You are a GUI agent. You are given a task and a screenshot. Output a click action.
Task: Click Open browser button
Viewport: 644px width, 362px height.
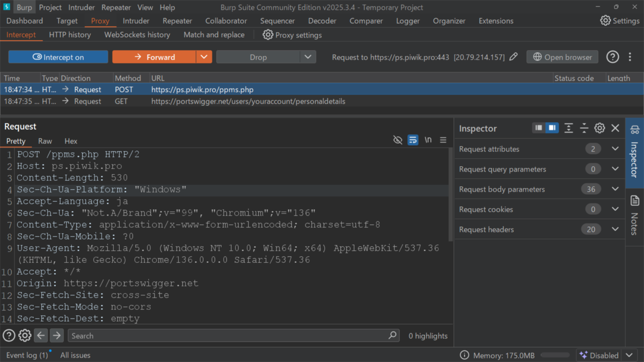562,57
